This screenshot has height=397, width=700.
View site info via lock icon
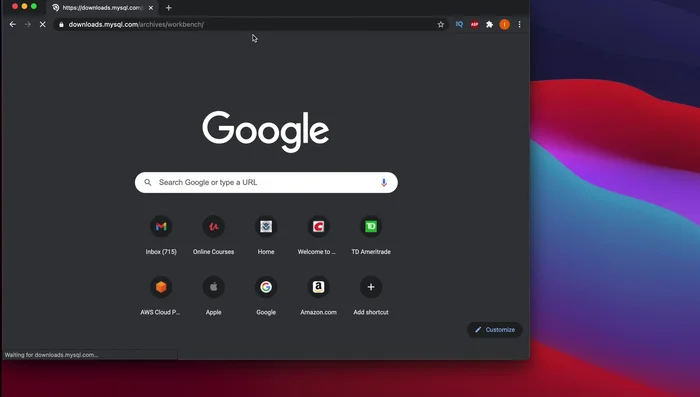click(x=61, y=25)
